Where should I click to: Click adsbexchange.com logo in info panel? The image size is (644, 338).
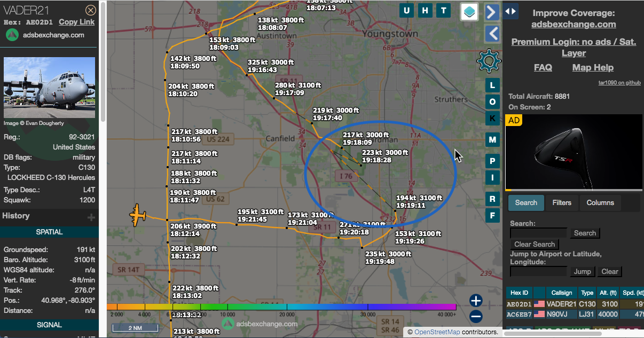click(x=45, y=35)
